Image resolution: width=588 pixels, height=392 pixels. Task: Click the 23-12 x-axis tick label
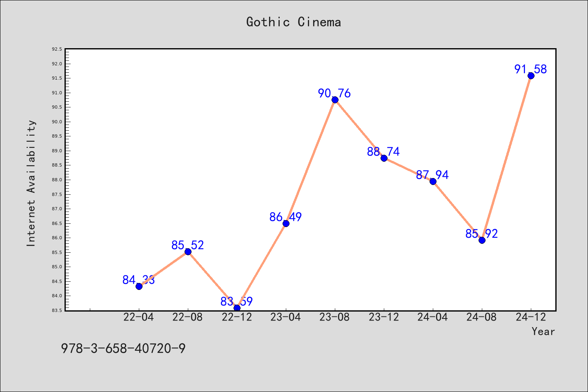coord(384,317)
